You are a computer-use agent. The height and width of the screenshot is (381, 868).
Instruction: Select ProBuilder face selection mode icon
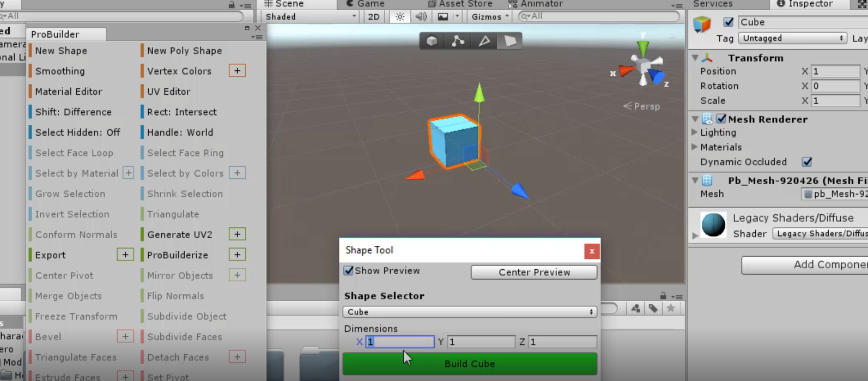pos(509,41)
